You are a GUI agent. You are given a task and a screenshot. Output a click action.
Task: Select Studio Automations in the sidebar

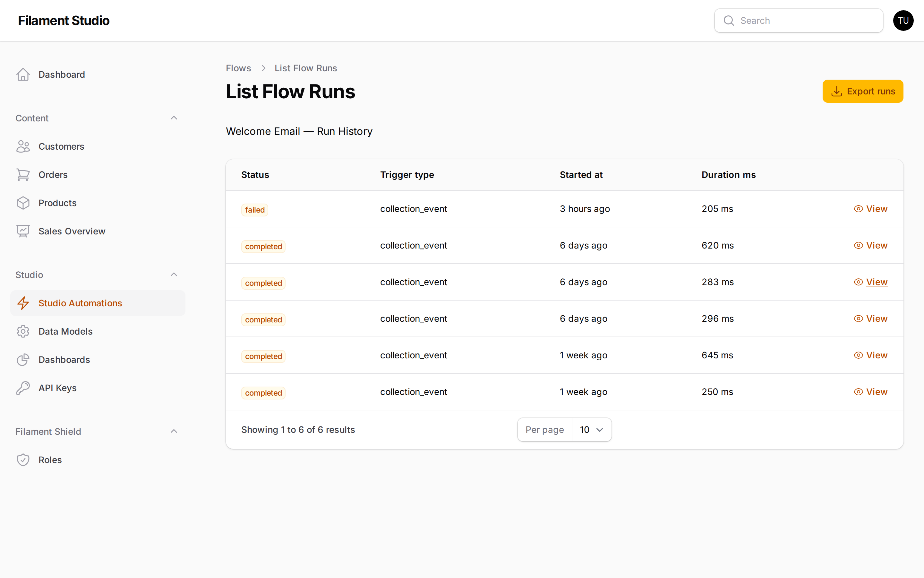pos(98,303)
